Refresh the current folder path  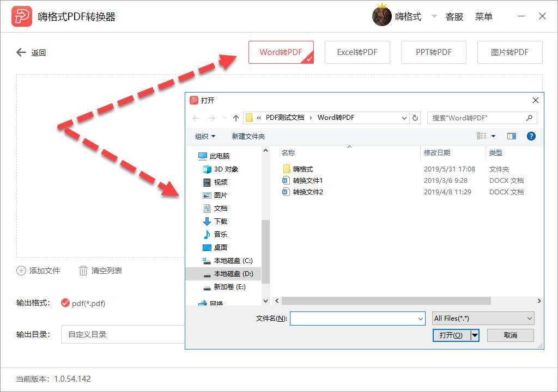[x=415, y=118]
